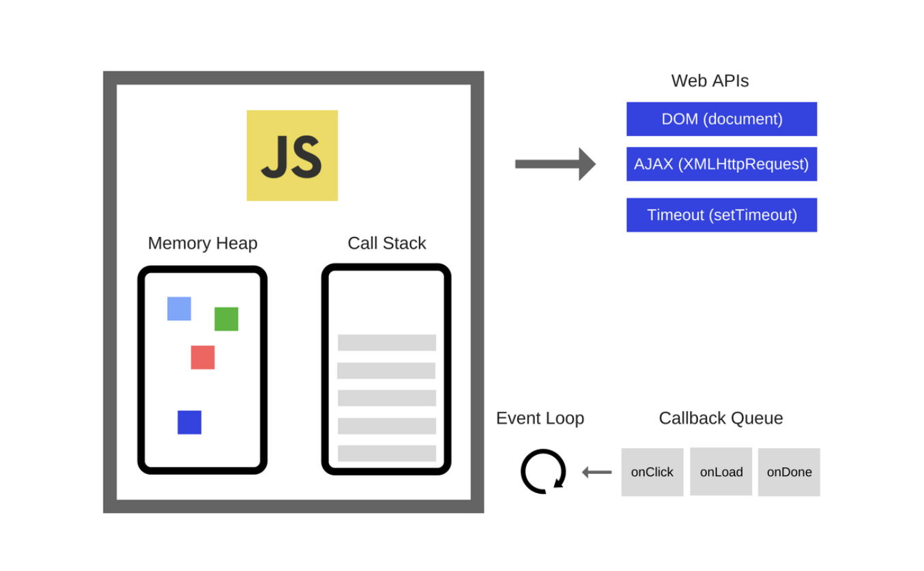Select the Timeout (setTimeout) box

(721, 215)
